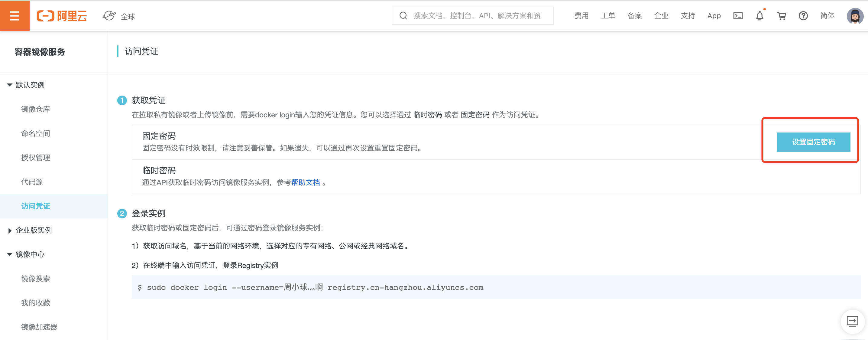Select 命名空间 from the sidebar
Viewport: 868px width, 340px height.
point(35,133)
